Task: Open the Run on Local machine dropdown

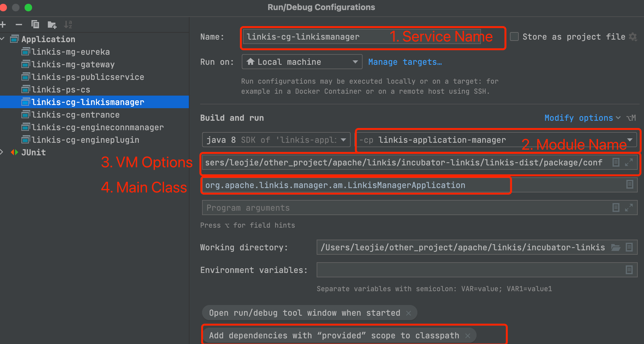Action: click(x=355, y=62)
